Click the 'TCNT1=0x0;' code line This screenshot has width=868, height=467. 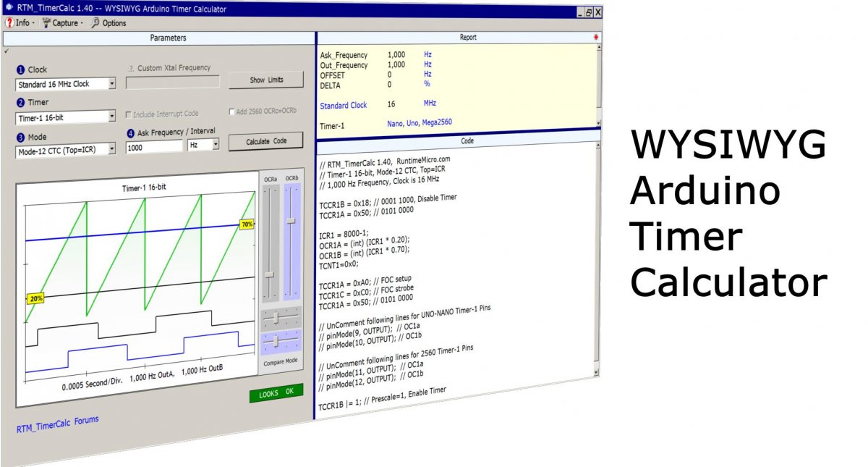point(340,264)
